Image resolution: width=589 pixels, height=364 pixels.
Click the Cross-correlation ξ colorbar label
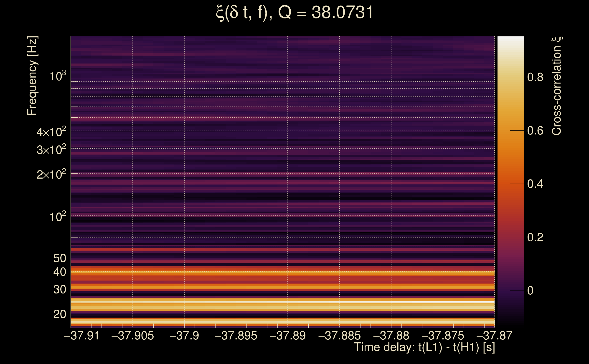[557, 86]
